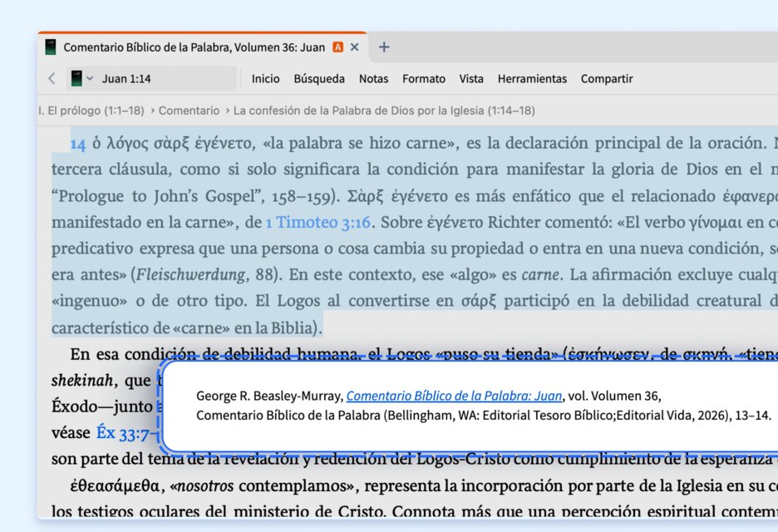Click the Juan 1:14 reference box
The image size is (778, 532).
(152, 78)
